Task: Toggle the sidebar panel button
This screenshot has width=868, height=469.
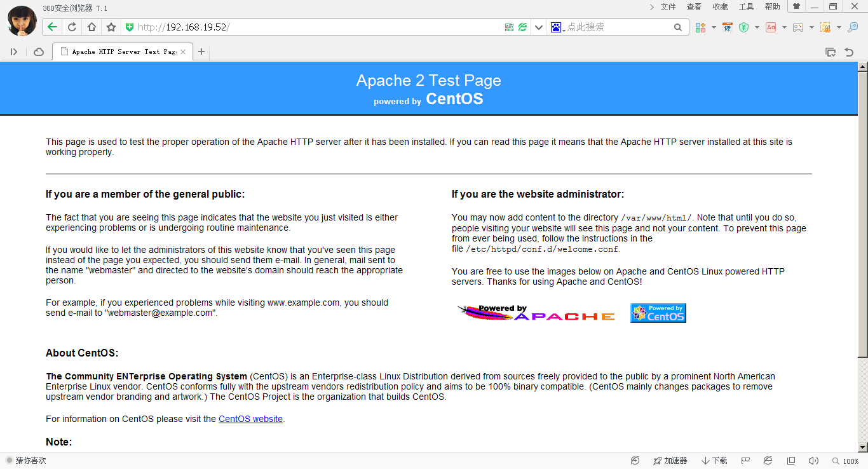Action: (x=14, y=52)
